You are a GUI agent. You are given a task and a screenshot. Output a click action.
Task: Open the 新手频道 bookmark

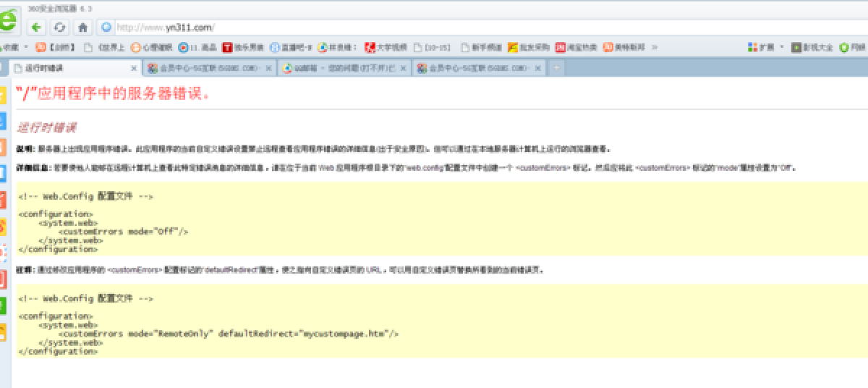pyautogui.click(x=480, y=47)
